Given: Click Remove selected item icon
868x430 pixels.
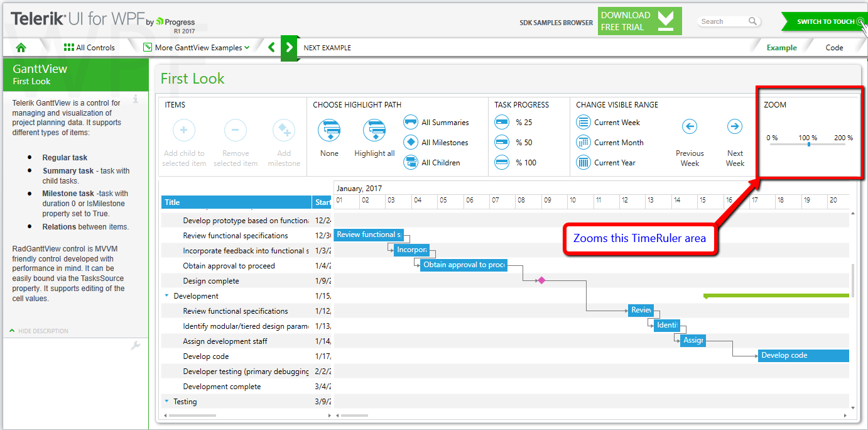Looking at the screenshot, I should click(x=236, y=131).
